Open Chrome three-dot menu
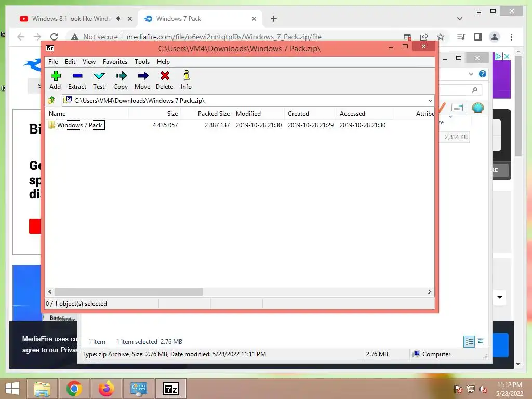 pyautogui.click(x=511, y=37)
